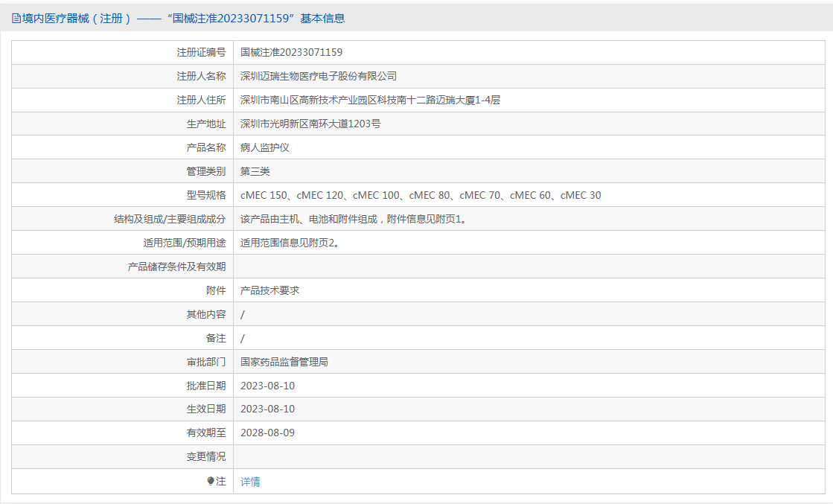
Task: Click product name value 病人监护仪
Action: [264, 147]
